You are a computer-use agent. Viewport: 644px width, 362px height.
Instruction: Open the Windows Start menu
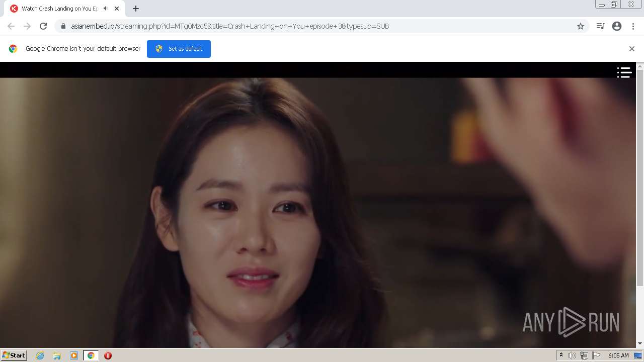click(14, 355)
